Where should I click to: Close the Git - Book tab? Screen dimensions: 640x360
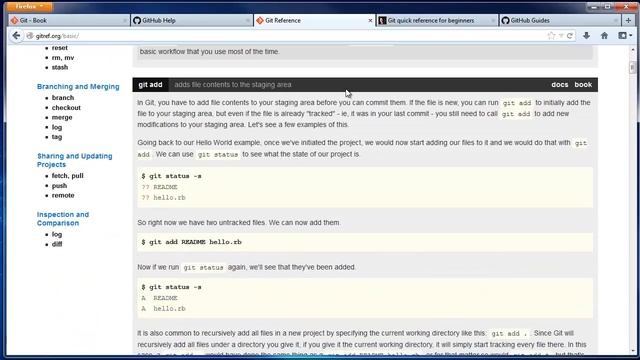coord(124,20)
